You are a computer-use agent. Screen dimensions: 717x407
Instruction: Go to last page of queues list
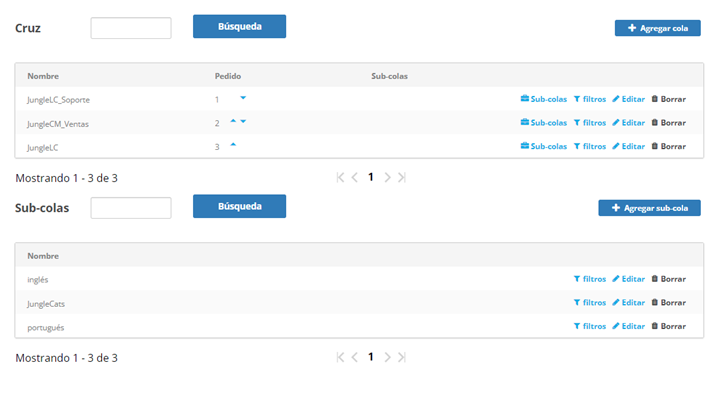[x=401, y=177]
